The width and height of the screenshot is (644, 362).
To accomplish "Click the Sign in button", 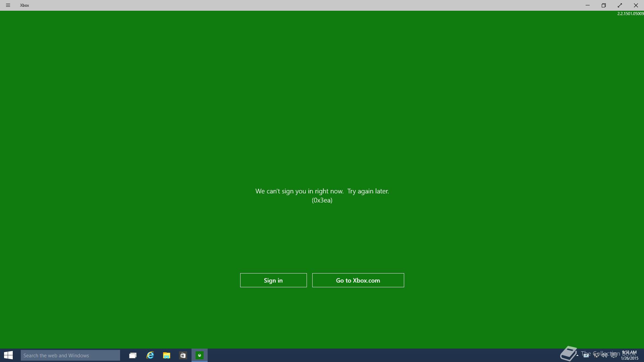I will (x=273, y=280).
